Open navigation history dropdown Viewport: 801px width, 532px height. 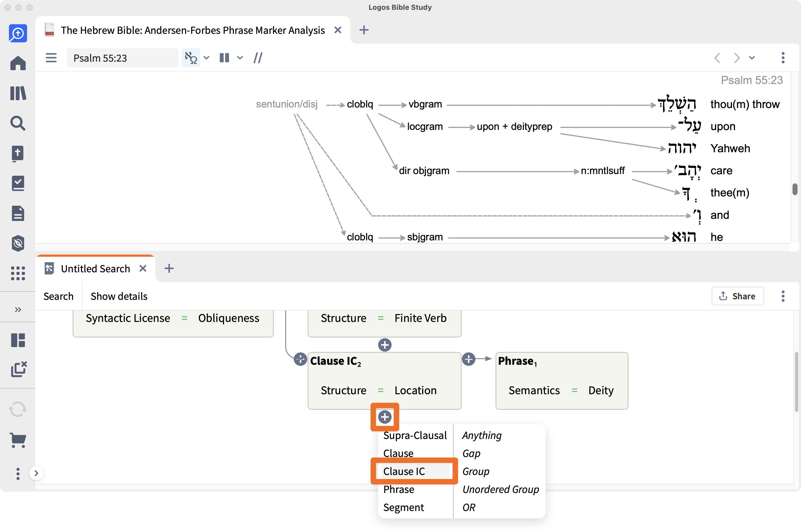752,58
